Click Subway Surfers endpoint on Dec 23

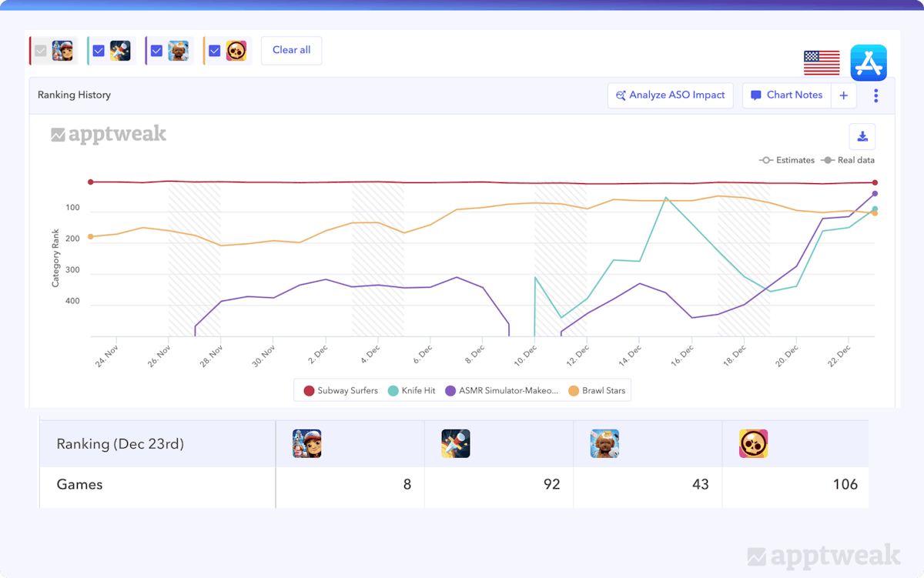pos(875,182)
